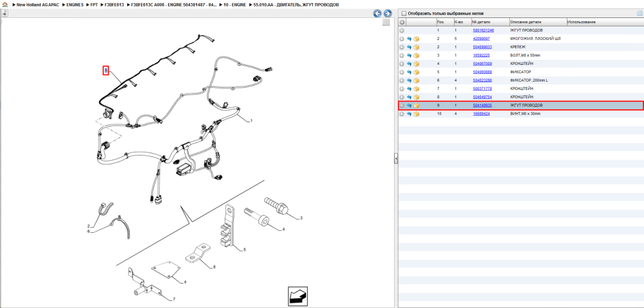Click blue arrow icon for ВИНТ,M6 x 30mm row
The width and height of the screenshot is (644, 308).
(409, 114)
